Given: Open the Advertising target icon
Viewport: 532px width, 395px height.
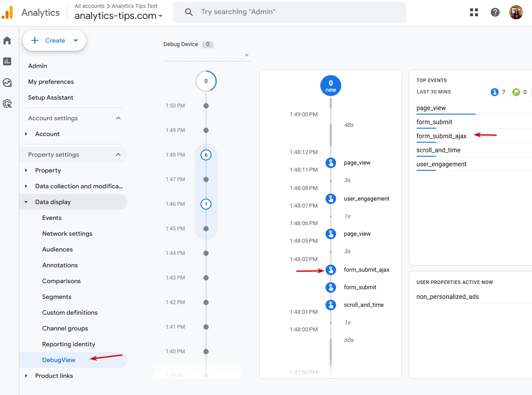Looking at the screenshot, I should [7, 104].
